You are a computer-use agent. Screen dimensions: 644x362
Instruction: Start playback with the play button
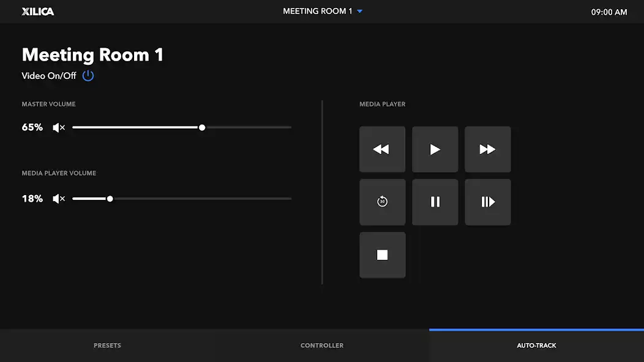(x=435, y=149)
